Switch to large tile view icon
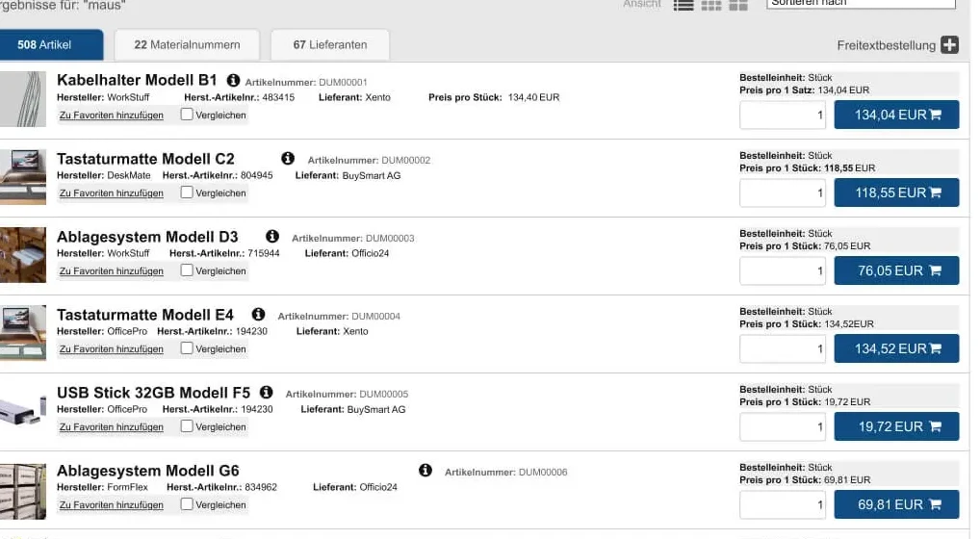 click(x=738, y=6)
